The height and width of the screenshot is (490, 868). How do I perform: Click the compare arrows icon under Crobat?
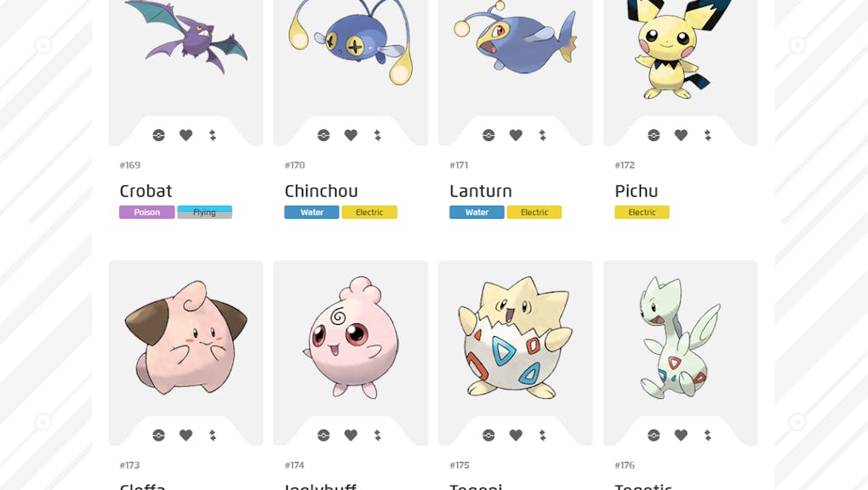[x=213, y=135]
